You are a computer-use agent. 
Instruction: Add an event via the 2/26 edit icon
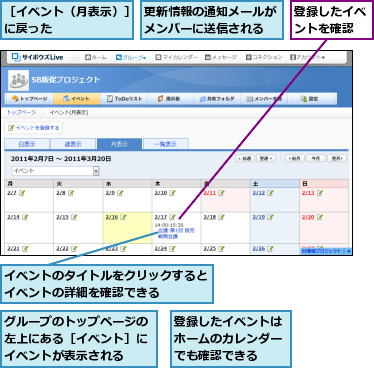click(x=271, y=249)
